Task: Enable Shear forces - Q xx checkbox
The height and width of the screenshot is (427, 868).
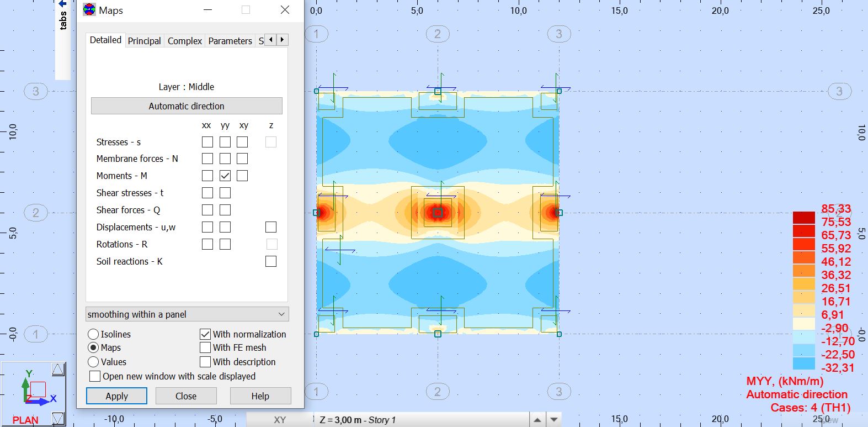Action: coord(207,210)
